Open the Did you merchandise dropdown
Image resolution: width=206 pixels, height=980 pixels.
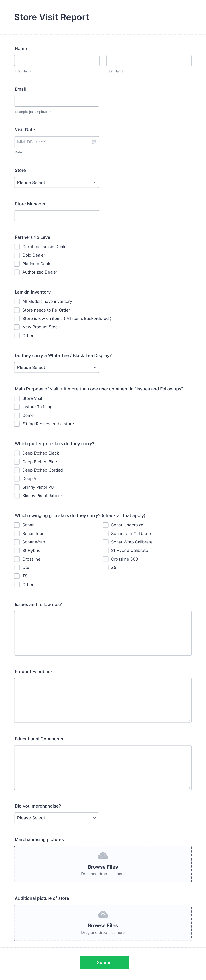click(56, 818)
